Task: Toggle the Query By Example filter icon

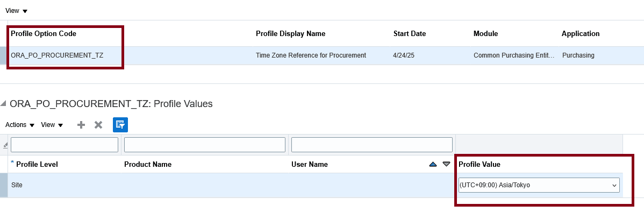Action: pyautogui.click(x=120, y=125)
